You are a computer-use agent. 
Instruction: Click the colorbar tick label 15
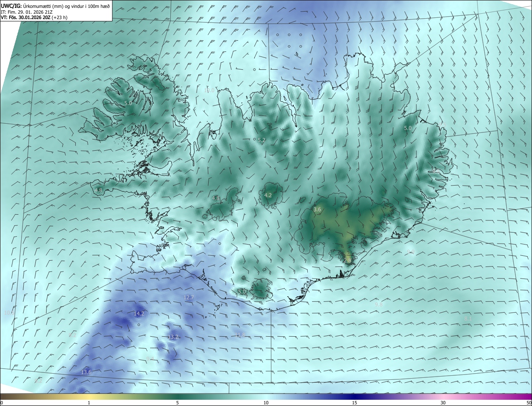coord(355,403)
